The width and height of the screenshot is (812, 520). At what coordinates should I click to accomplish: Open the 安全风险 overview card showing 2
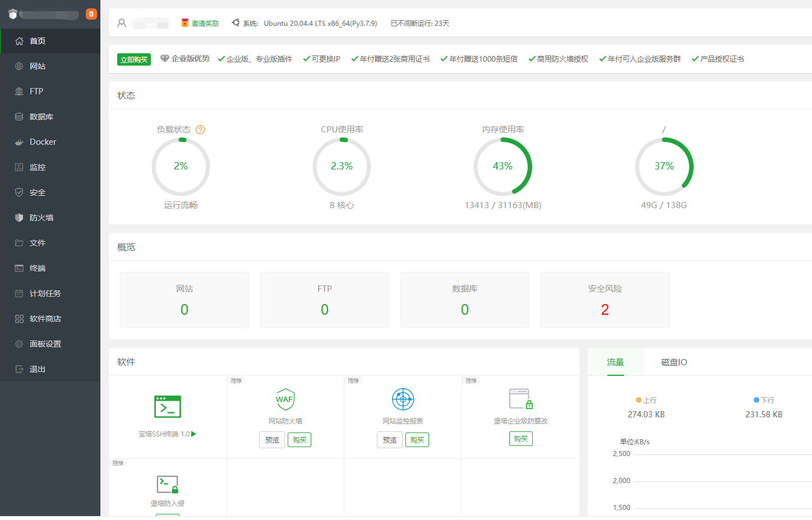pos(605,300)
